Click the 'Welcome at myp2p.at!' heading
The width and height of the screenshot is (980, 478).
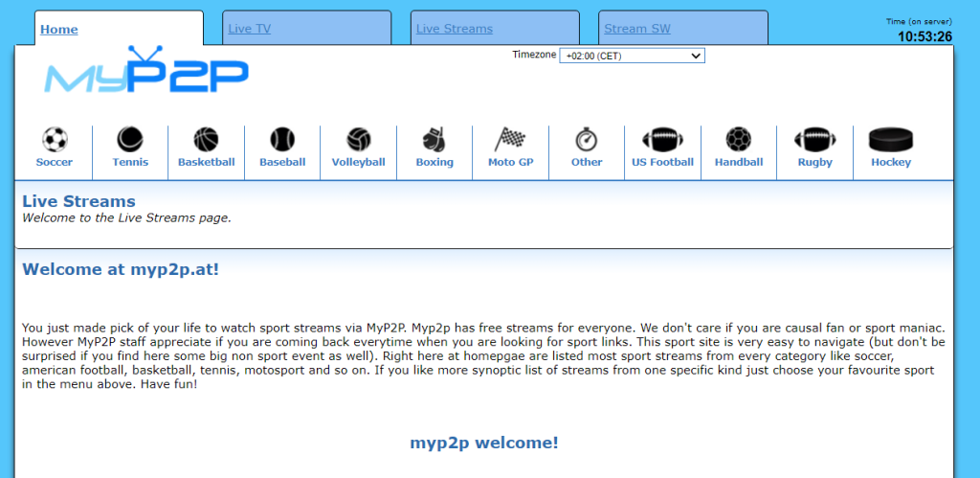121,270
